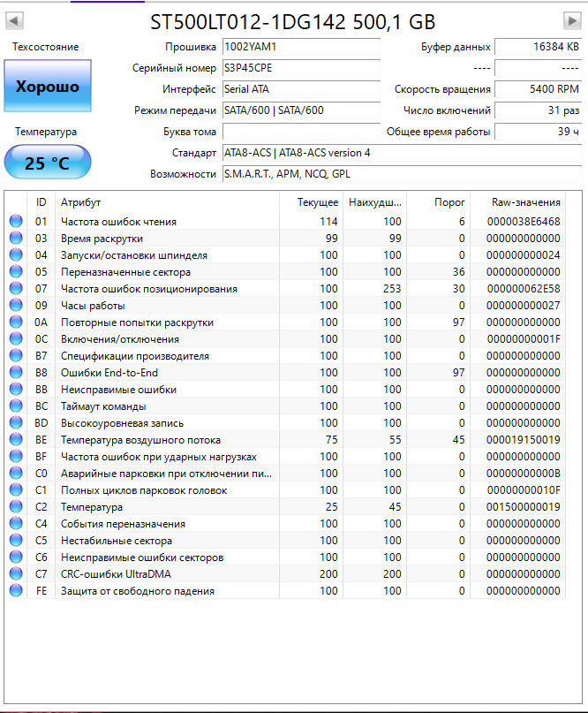Click the Интерфейс field Serial ATA

[x=301, y=89]
